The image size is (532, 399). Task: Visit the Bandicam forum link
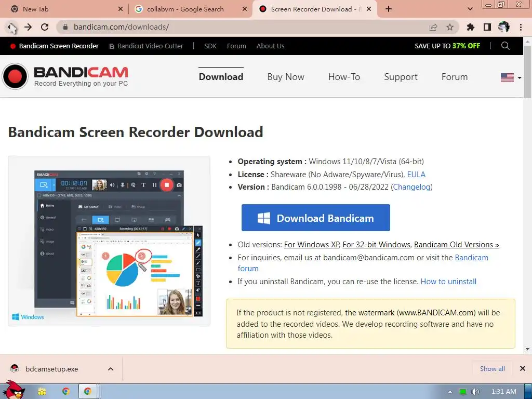(471, 258)
